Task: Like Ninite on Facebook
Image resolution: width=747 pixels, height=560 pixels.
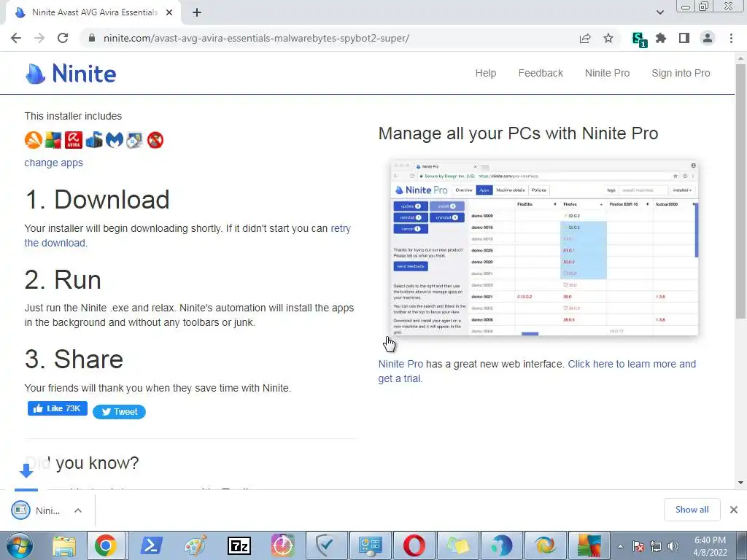Action: click(58, 408)
